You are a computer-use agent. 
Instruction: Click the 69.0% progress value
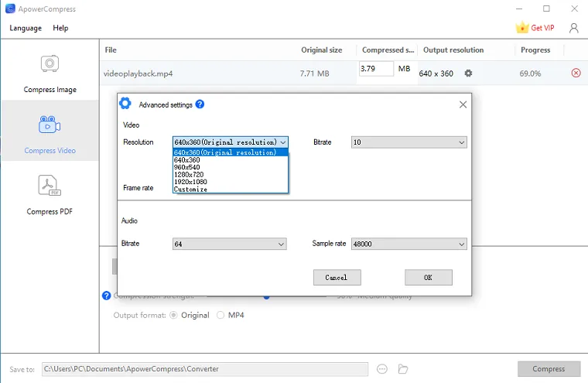(530, 74)
